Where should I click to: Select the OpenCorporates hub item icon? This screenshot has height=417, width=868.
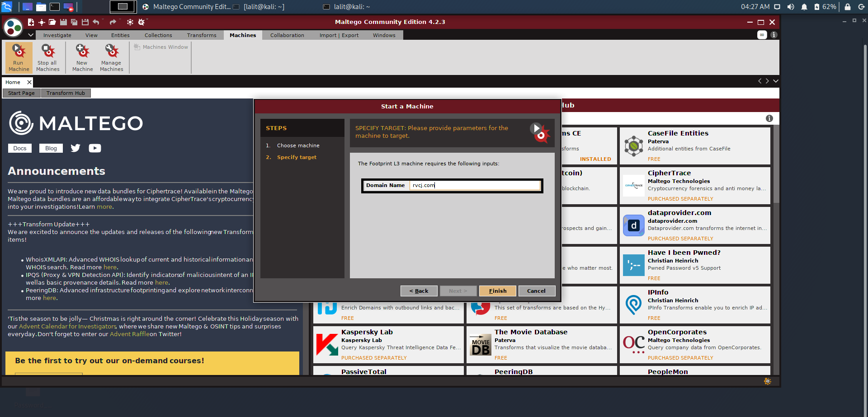pyautogui.click(x=634, y=345)
